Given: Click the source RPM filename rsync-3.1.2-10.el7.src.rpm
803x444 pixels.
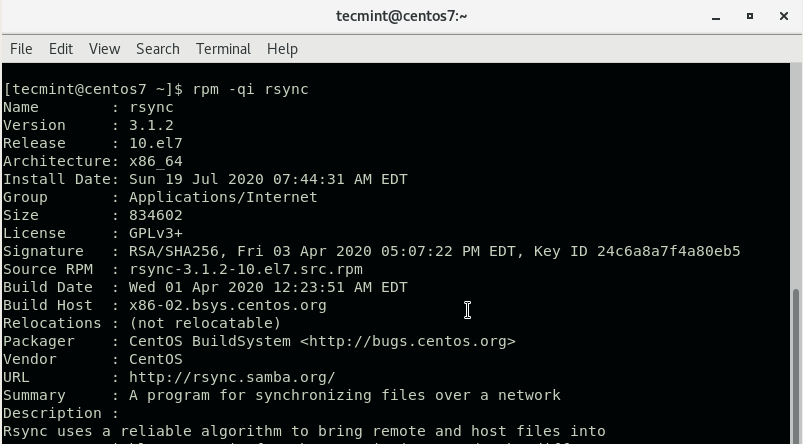Looking at the screenshot, I should (245, 269).
